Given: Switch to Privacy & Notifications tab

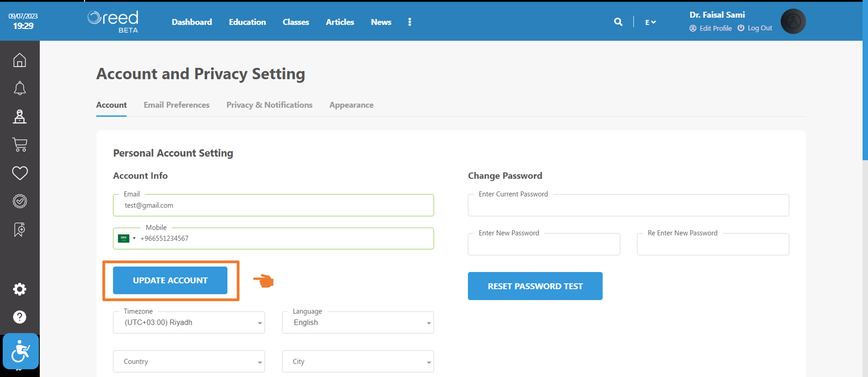Looking at the screenshot, I should click(x=269, y=105).
